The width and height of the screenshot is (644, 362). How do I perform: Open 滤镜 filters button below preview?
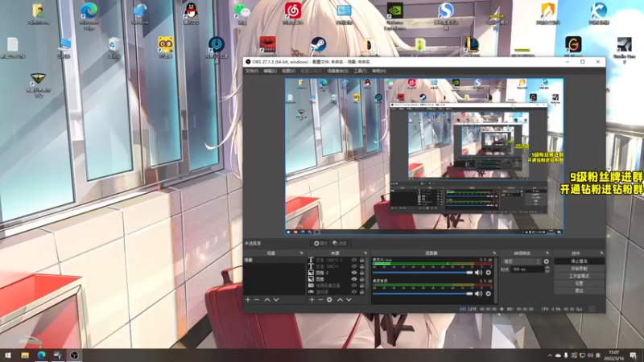pyautogui.click(x=340, y=244)
